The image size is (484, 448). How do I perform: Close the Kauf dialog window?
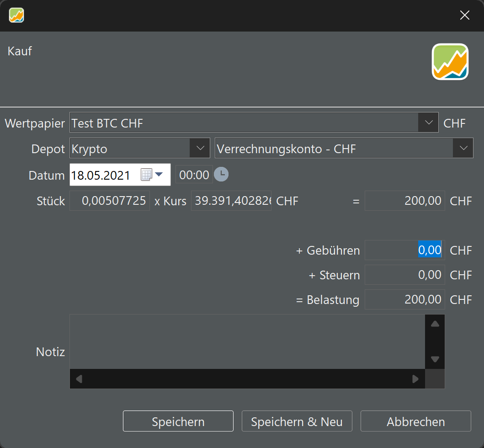(x=464, y=16)
